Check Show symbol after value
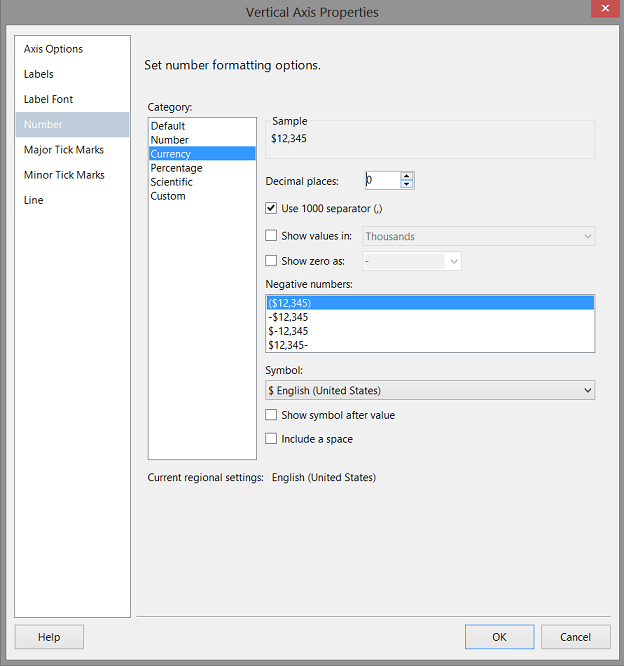 tap(271, 415)
